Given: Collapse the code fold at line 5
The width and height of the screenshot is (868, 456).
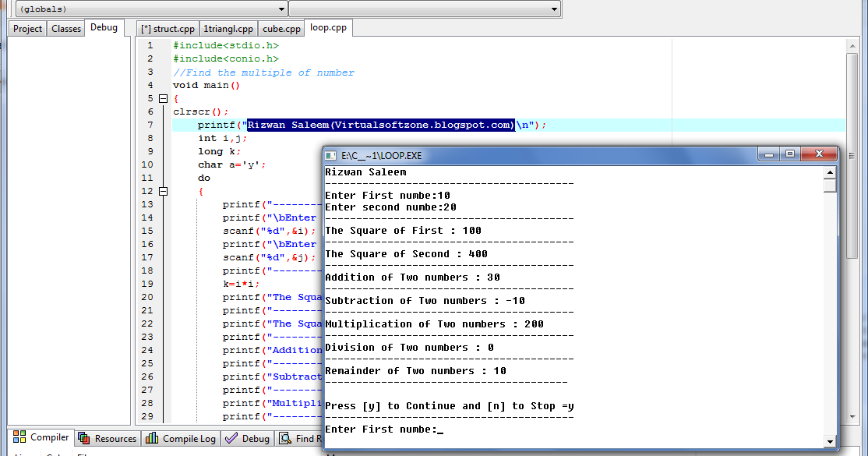Looking at the screenshot, I should 164,99.
